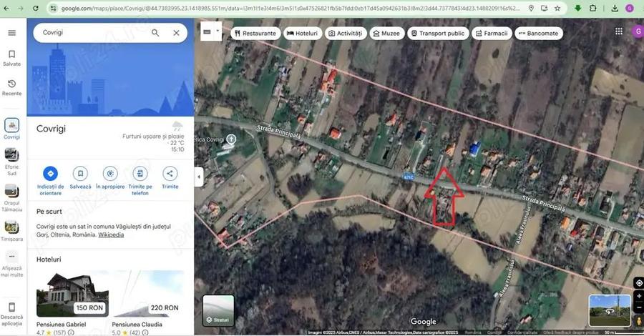Image resolution: width=644 pixels, height=336 pixels.
Task: Open Google apps grid
Action: pyautogui.click(x=619, y=32)
